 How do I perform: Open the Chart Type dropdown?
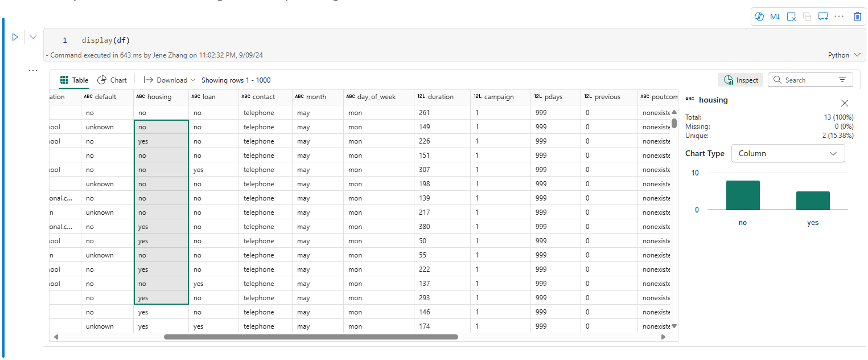coord(788,153)
